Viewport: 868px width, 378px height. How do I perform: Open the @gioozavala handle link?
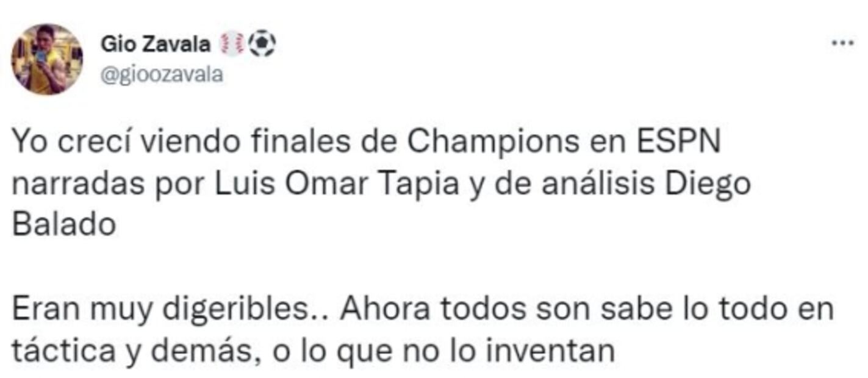click(161, 75)
